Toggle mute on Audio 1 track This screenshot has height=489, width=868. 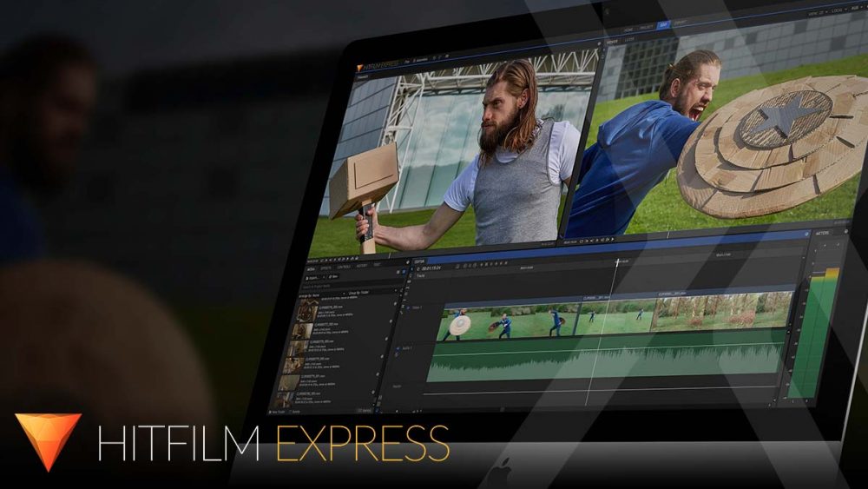click(398, 349)
